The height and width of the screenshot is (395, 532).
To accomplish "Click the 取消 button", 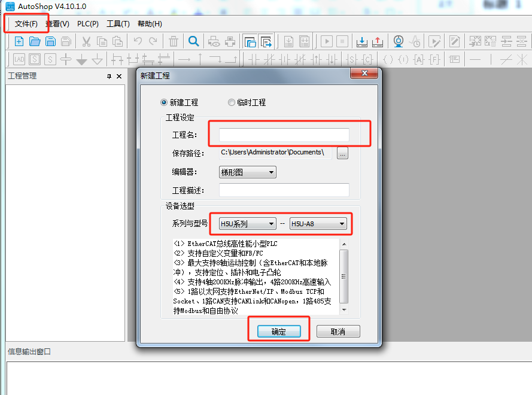I will point(338,331).
